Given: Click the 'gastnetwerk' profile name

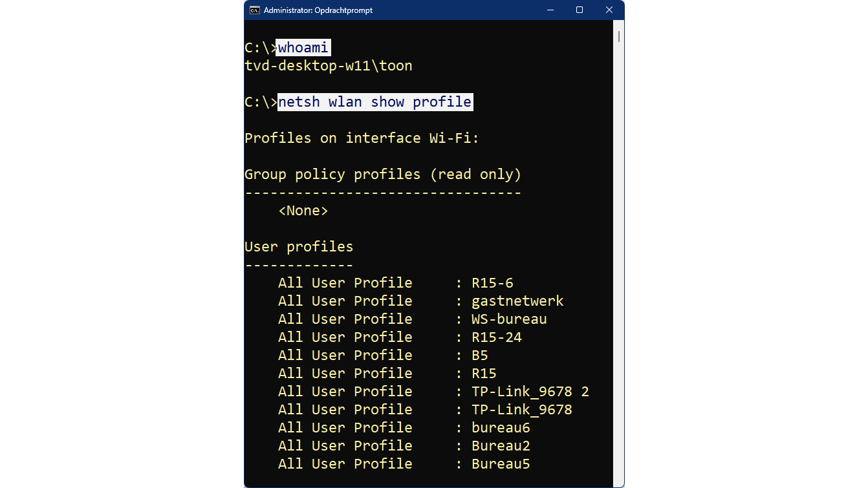Looking at the screenshot, I should point(517,301).
